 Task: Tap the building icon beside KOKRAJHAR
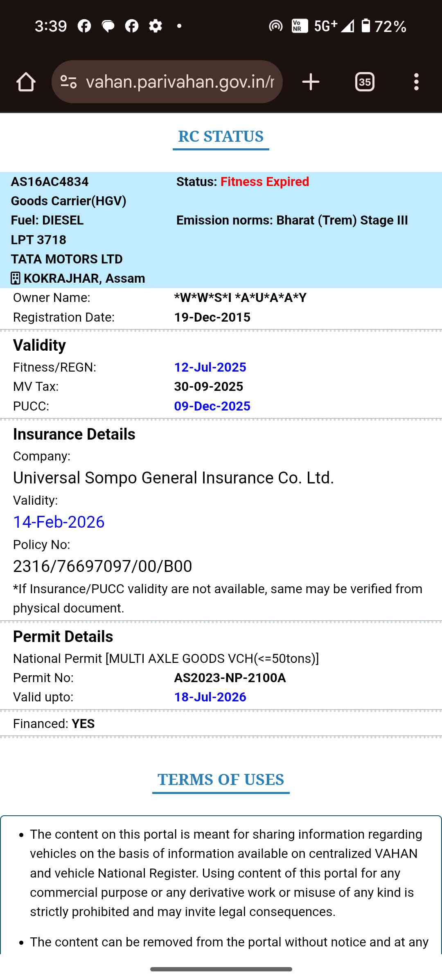[15, 279]
